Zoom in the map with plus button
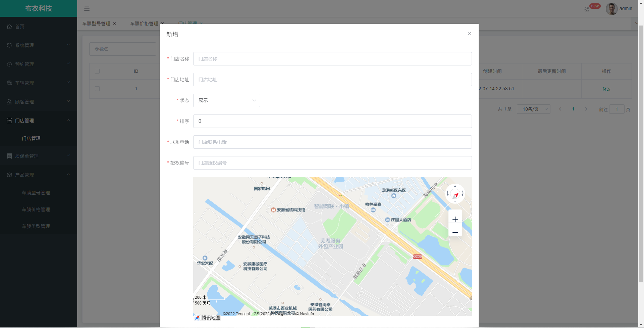 coord(455,219)
